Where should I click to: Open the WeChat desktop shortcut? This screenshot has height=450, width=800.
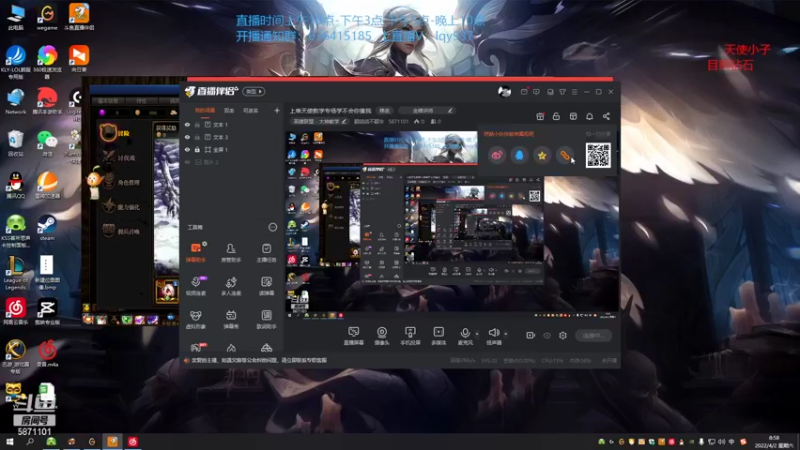click(x=47, y=143)
